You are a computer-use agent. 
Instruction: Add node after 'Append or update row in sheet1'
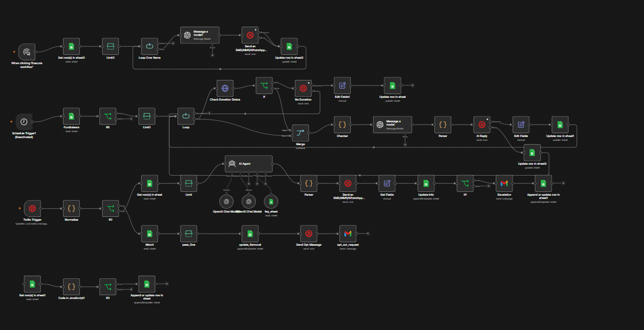click(564, 183)
